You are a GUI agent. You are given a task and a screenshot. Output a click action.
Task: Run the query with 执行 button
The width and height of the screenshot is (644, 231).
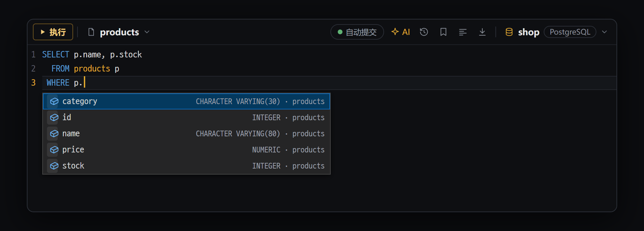click(x=53, y=32)
